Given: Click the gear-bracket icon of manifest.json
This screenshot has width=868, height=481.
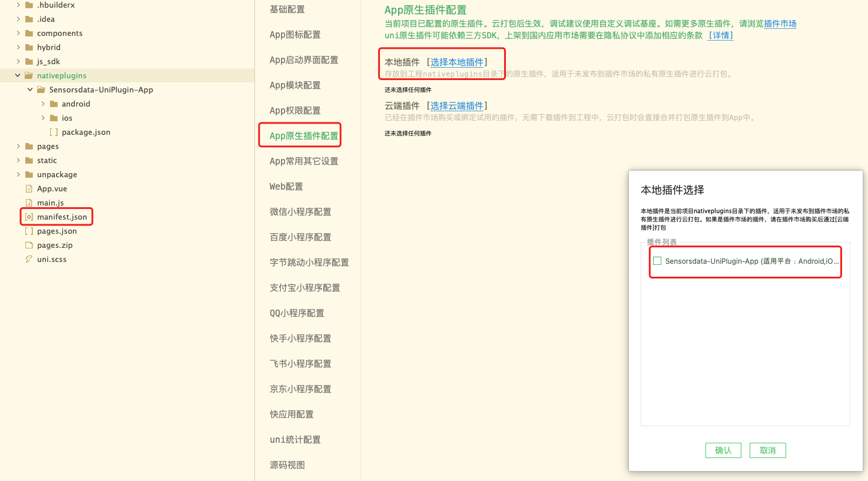Looking at the screenshot, I should click(28, 217).
